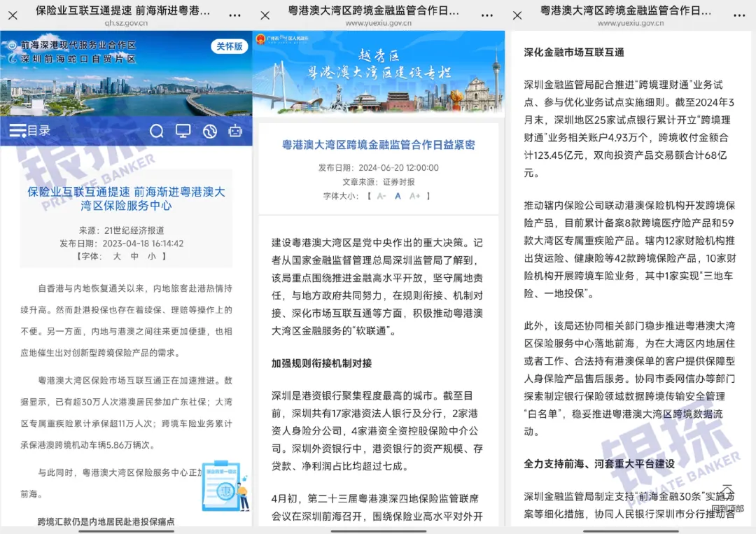
Task: Tap the paragraph starting 此外,该局还协同相关部门
Action: coord(630,379)
